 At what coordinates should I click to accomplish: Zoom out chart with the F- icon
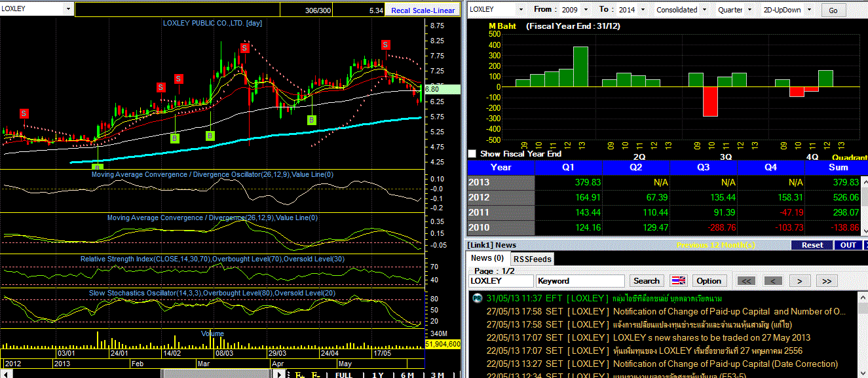pyautogui.click(x=315, y=375)
